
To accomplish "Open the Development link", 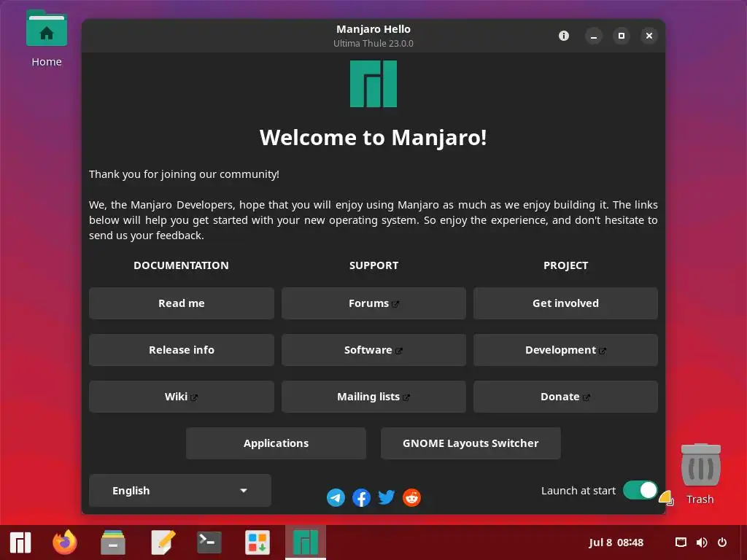I will (565, 350).
